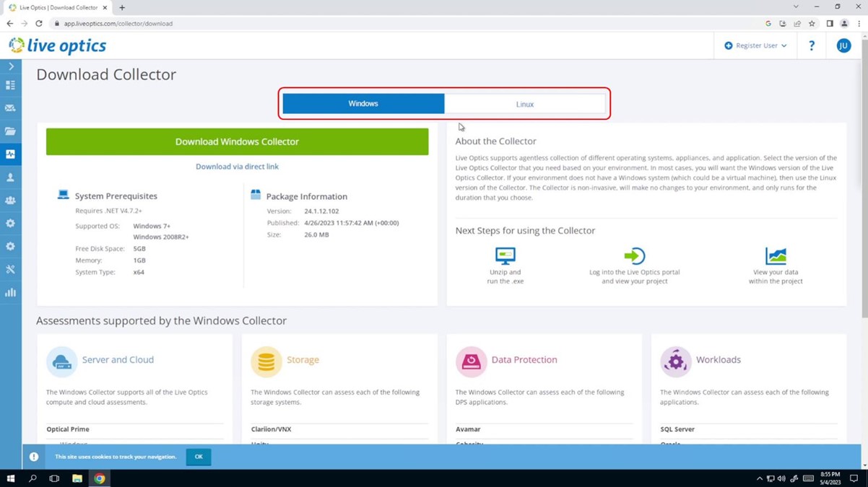Expand the Register User dropdown
This screenshot has width=868, height=487.
tap(755, 45)
